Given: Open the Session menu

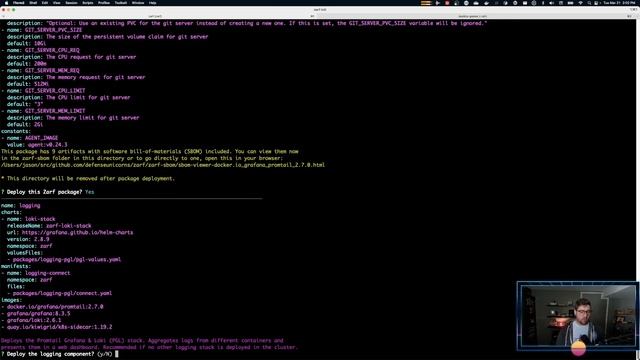Looking at the screenshot, I should coord(71,2).
